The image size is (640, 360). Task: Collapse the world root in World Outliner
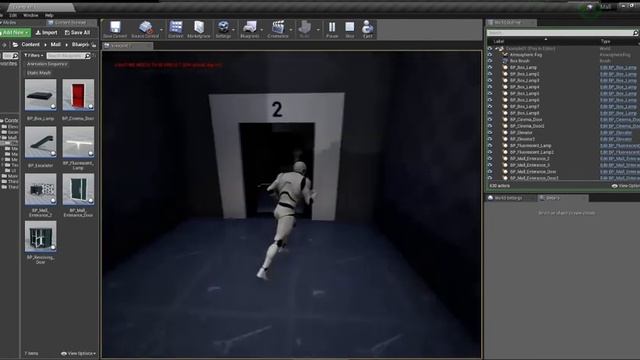pos(497,48)
